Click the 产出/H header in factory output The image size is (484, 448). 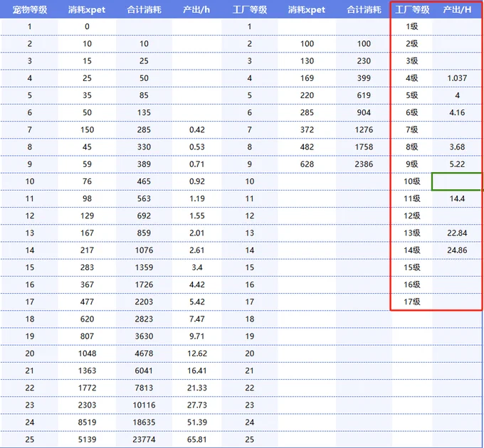(x=457, y=10)
